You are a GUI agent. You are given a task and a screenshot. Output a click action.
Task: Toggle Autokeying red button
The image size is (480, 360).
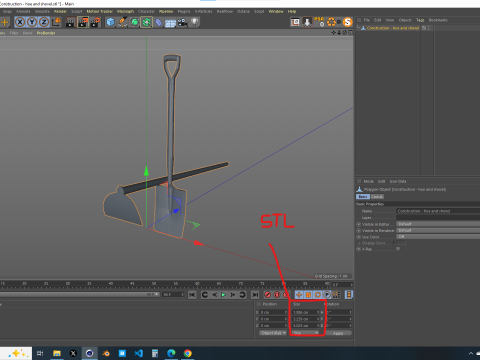(x=277, y=295)
